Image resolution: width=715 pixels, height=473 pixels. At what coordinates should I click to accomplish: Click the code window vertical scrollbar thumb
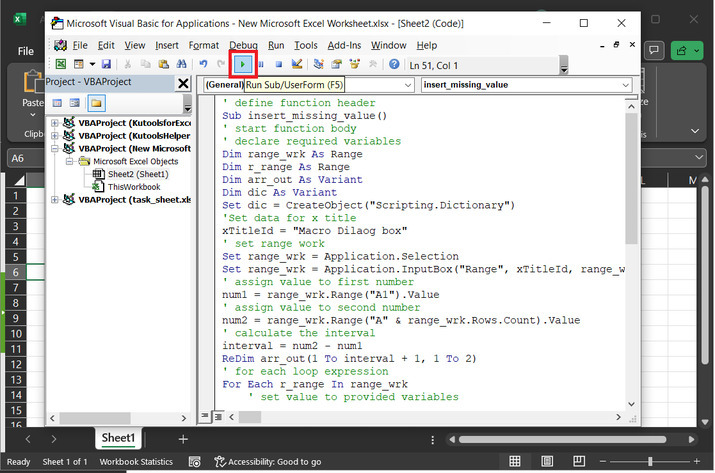pos(632,178)
